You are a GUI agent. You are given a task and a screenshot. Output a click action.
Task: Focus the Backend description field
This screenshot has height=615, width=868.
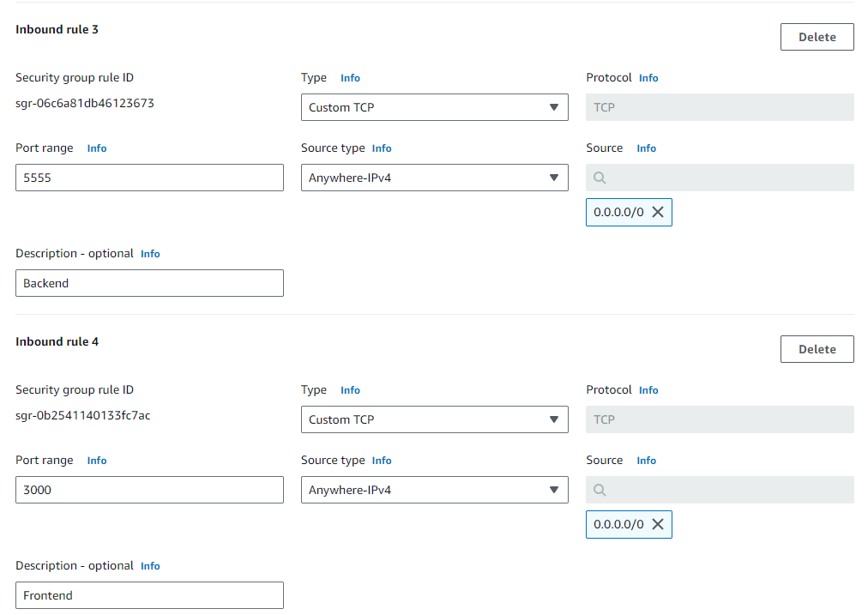[149, 283]
